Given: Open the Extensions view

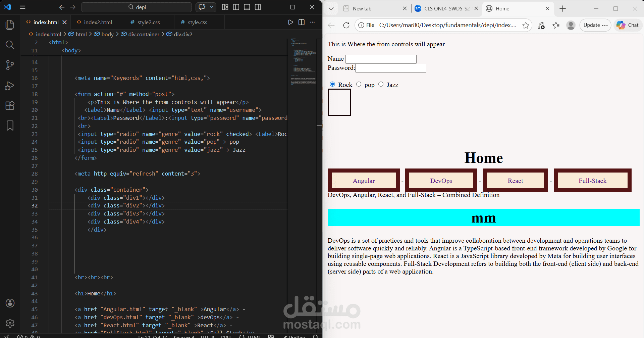Looking at the screenshot, I should pyautogui.click(x=10, y=106).
